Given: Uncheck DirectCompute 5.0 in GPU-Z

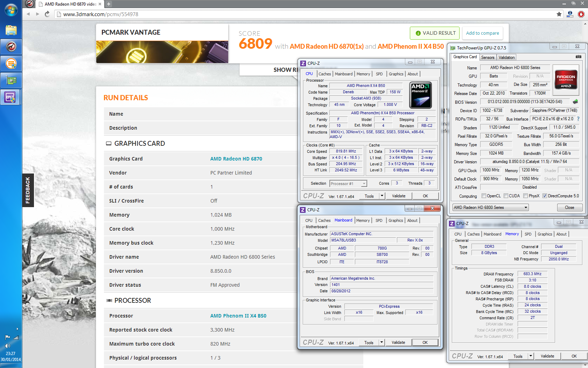Looking at the screenshot, I should click(x=545, y=196).
